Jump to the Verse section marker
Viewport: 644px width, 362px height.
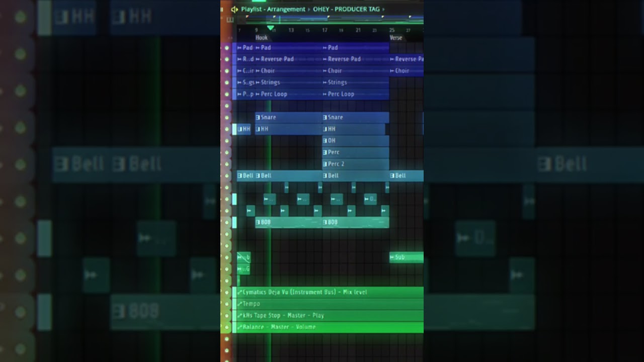tap(396, 38)
